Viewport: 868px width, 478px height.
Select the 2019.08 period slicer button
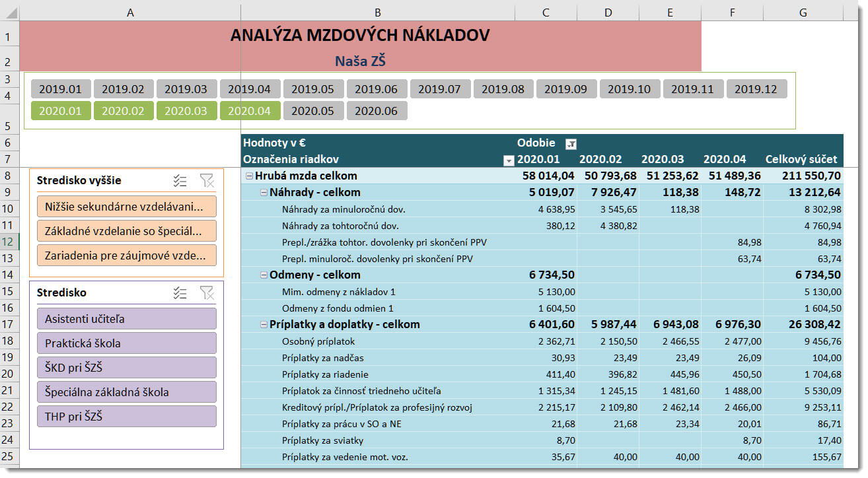(x=503, y=89)
